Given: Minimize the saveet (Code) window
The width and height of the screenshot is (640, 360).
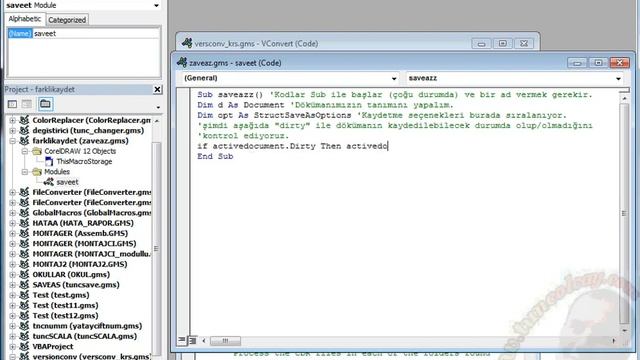Looking at the screenshot, I should pos(577,63).
